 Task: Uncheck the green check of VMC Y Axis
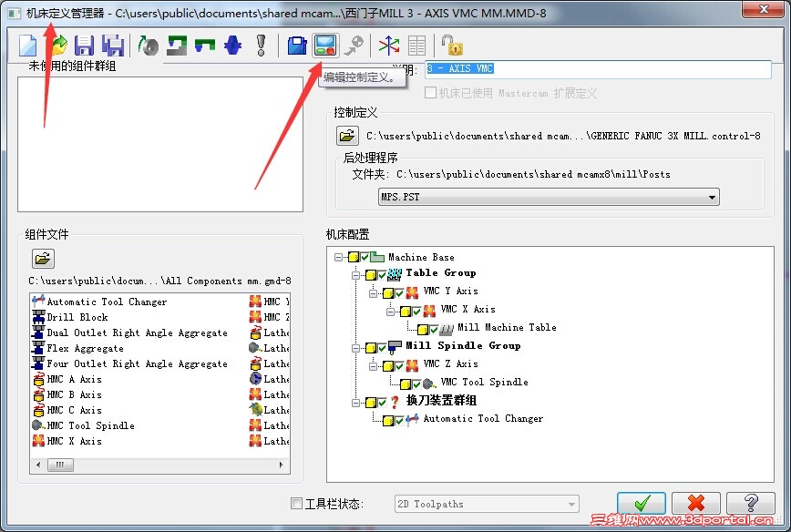399,293
